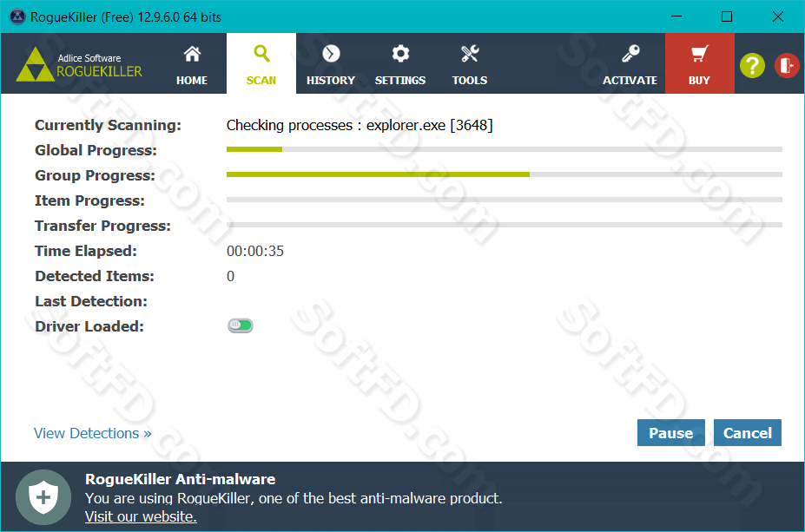The image size is (805, 532).
Task: Open the Visit our website link
Action: [141, 516]
